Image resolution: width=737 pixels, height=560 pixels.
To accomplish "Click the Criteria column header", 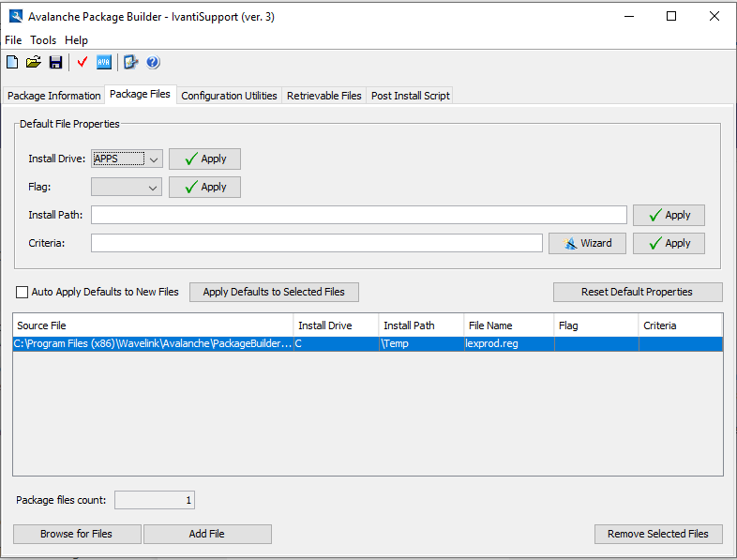I will pos(680,325).
